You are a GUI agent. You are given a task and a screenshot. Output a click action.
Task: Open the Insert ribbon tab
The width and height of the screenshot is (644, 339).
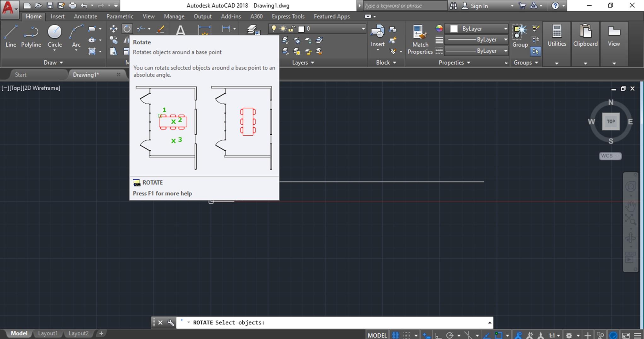(x=57, y=16)
